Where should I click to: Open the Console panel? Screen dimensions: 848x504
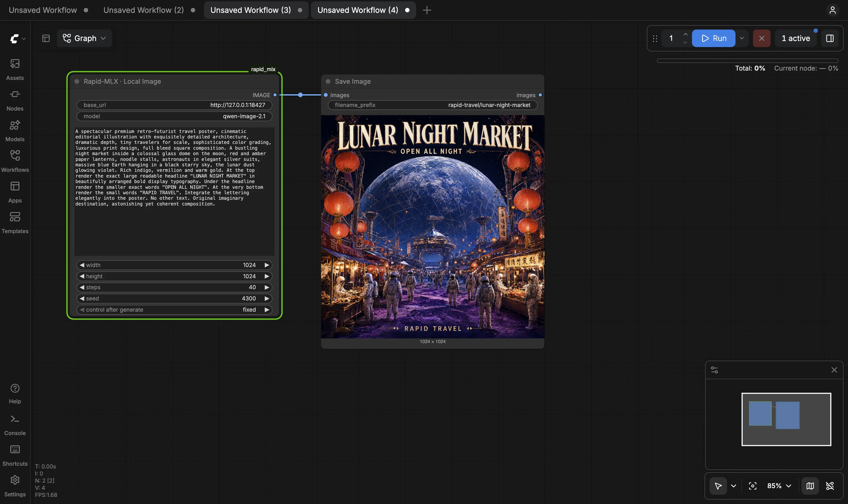(x=15, y=425)
